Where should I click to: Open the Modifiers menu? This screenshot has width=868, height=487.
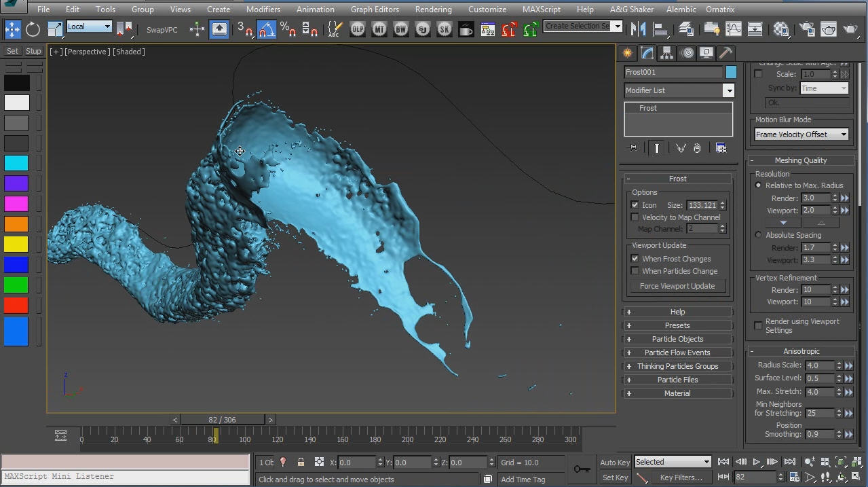pos(263,10)
